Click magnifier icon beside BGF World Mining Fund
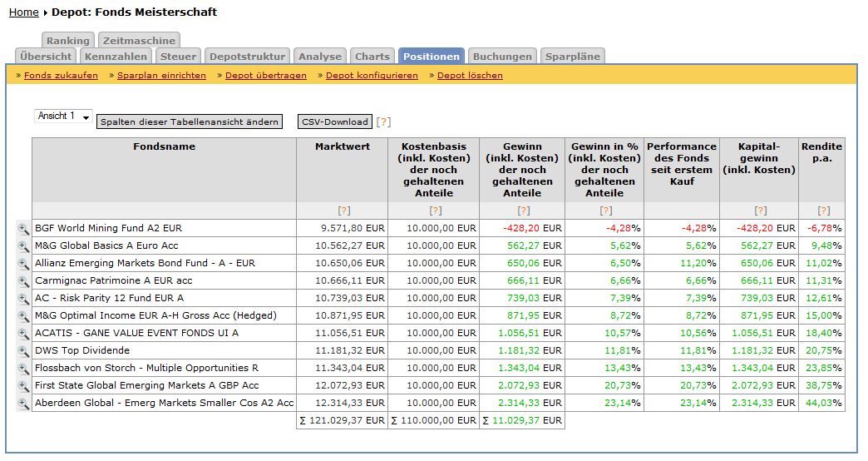The image size is (868, 461). pyautogui.click(x=23, y=228)
